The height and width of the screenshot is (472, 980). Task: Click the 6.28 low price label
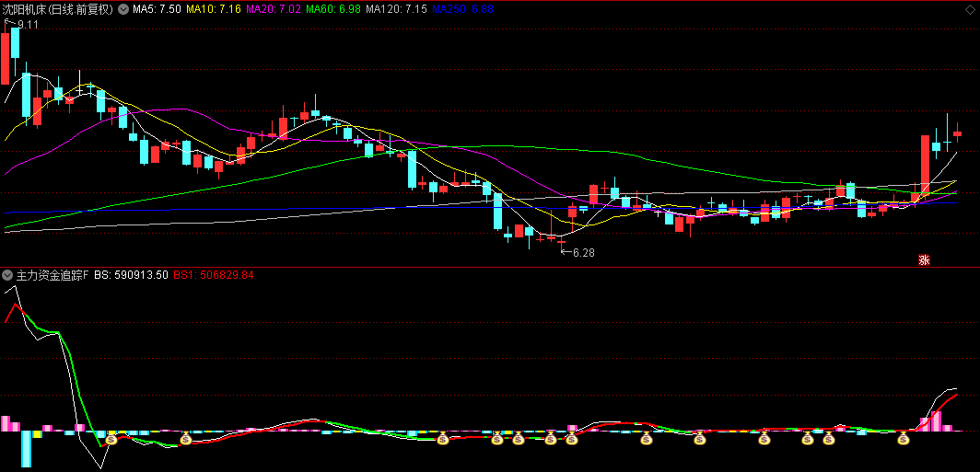pyautogui.click(x=583, y=253)
